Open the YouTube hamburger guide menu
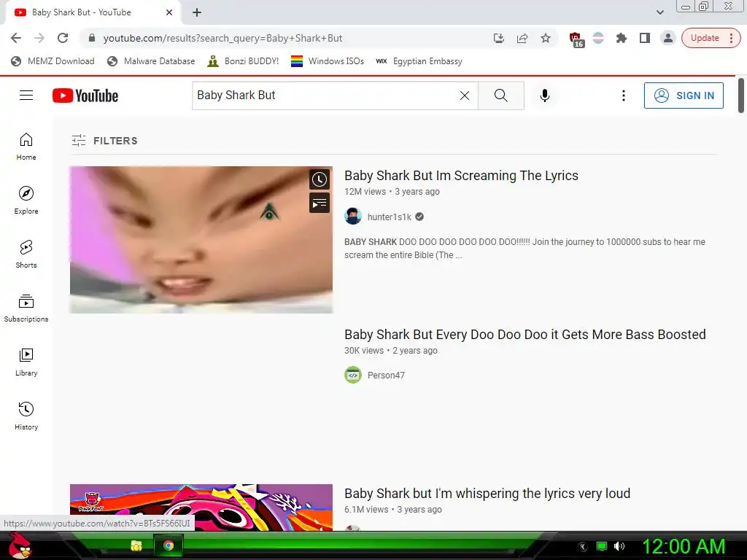Viewport: 747px width, 560px height. point(26,96)
